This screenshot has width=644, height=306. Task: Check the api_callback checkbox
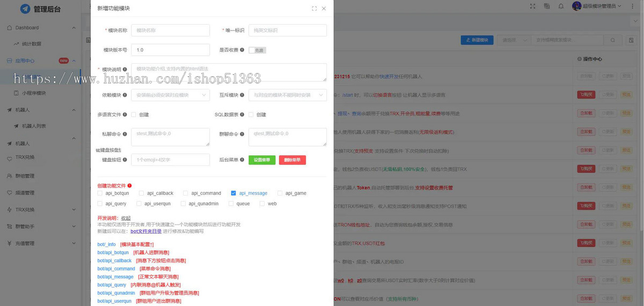coord(142,193)
